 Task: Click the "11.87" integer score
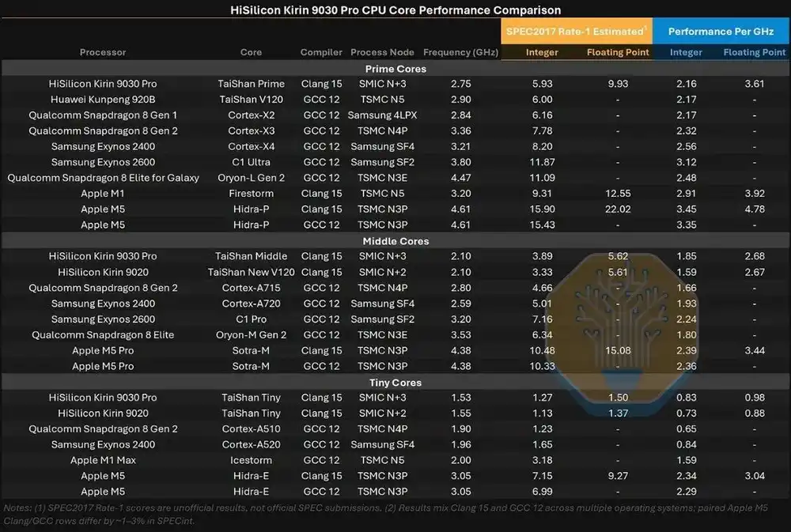(x=543, y=162)
